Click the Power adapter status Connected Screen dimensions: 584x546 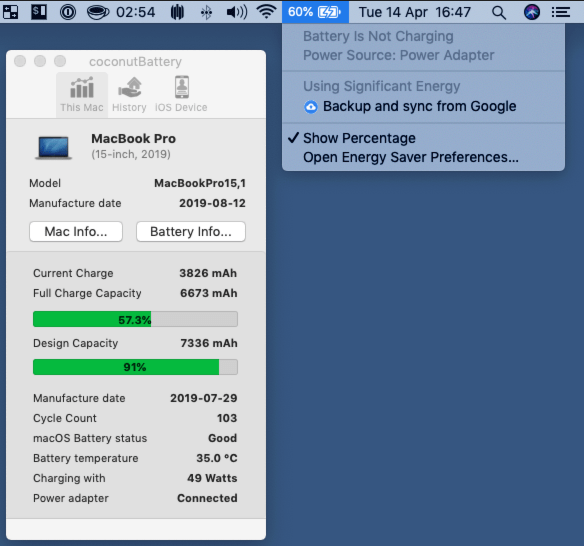(x=207, y=498)
